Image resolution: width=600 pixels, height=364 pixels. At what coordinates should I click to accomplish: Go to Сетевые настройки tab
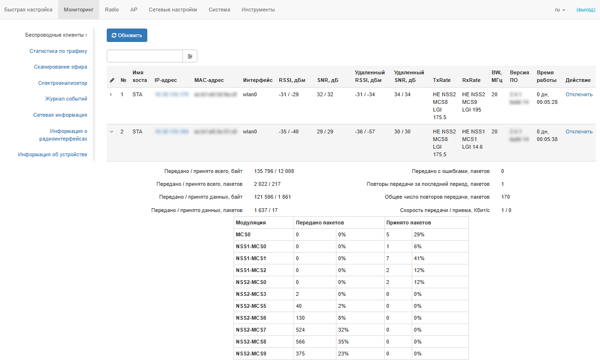click(x=173, y=10)
